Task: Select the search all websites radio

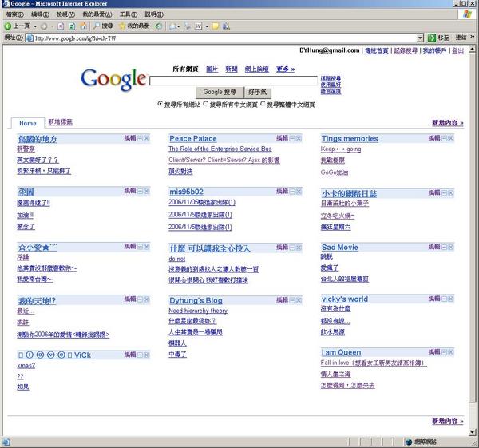Action: click(160, 104)
